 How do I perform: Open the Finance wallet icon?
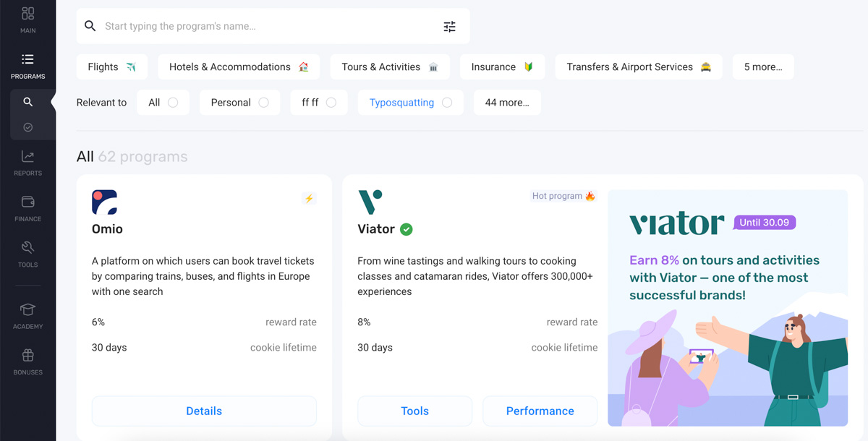(x=27, y=202)
